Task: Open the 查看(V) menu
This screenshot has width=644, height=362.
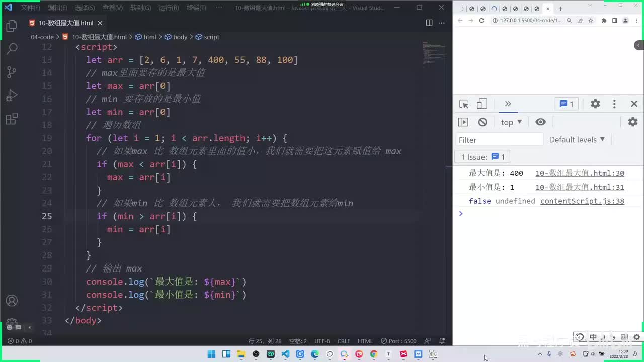Action: (113, 8)
